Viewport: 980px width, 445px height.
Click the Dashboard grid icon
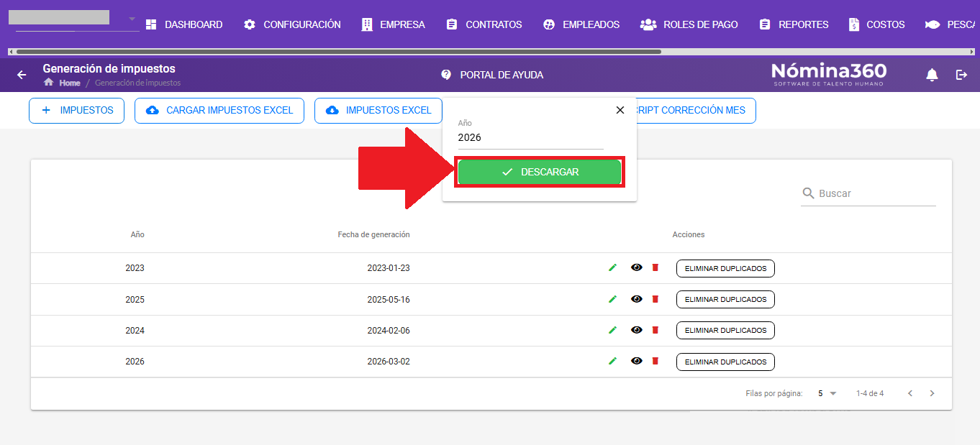[x=151, y=24]
